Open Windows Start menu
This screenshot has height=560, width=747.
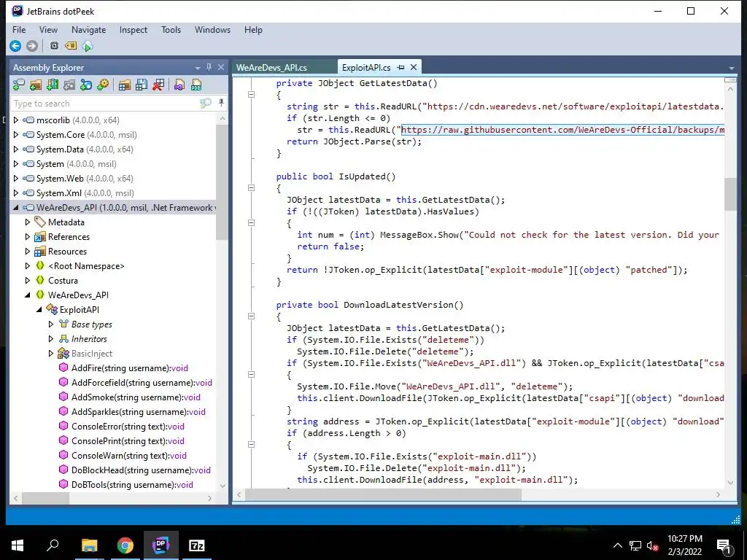[x=18, y=545]
